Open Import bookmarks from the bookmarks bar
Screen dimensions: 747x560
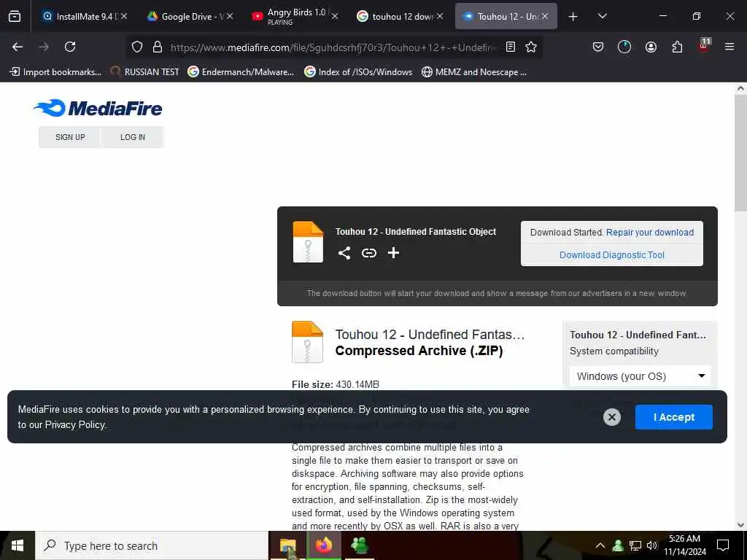[55, 72]
